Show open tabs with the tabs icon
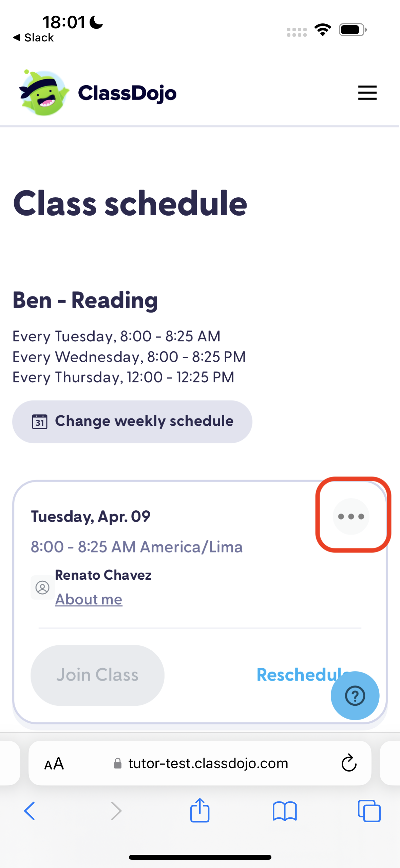The width and height of the screenshot is (400, 868). (x=369, y=811)
